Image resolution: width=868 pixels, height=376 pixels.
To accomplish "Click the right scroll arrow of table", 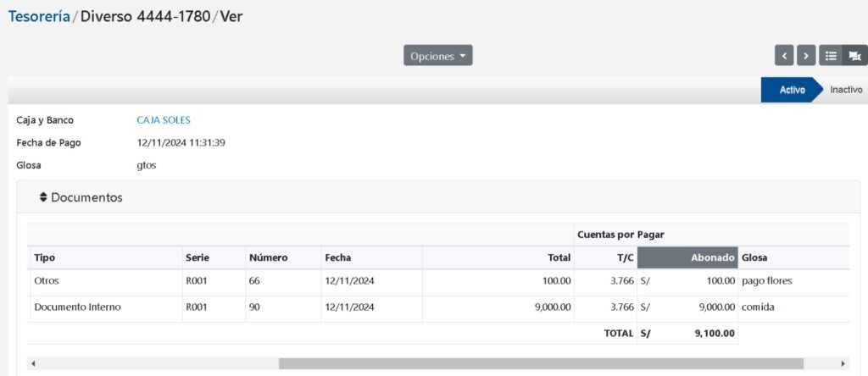I will 843,363.
